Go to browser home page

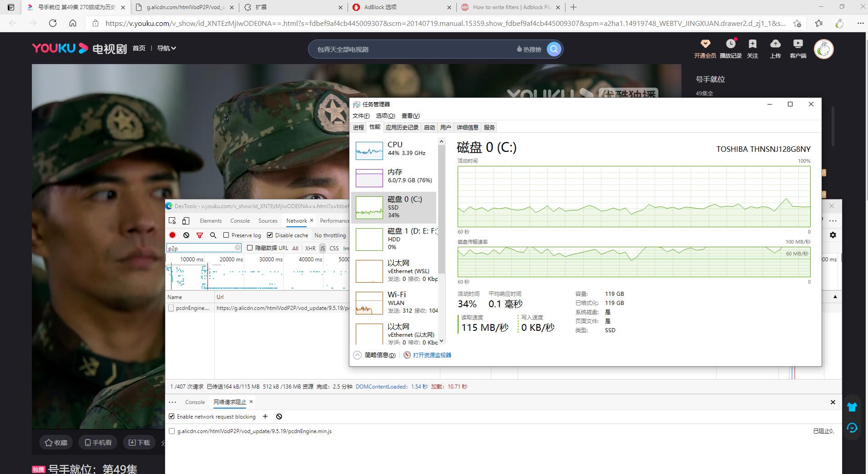tap(73, 23)
